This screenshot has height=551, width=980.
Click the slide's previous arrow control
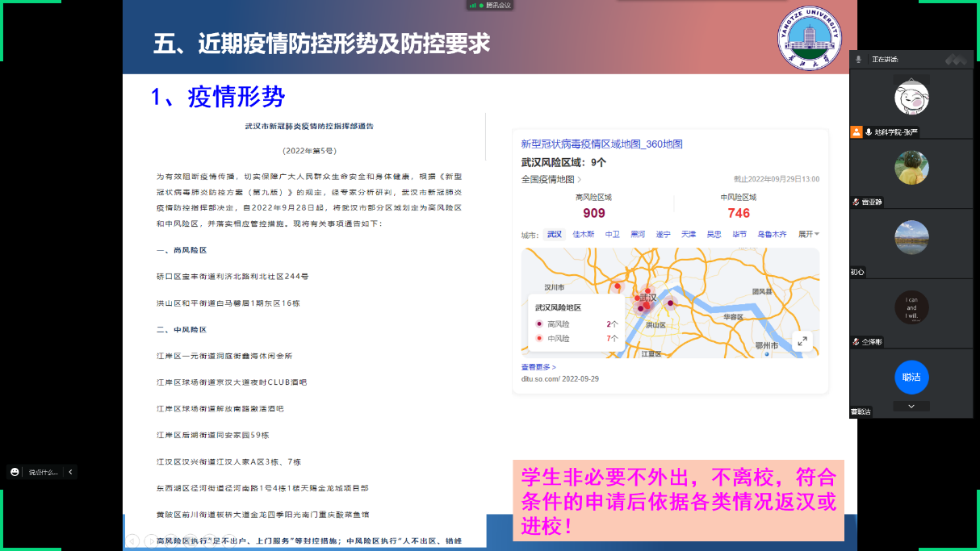tap(132, 541)
